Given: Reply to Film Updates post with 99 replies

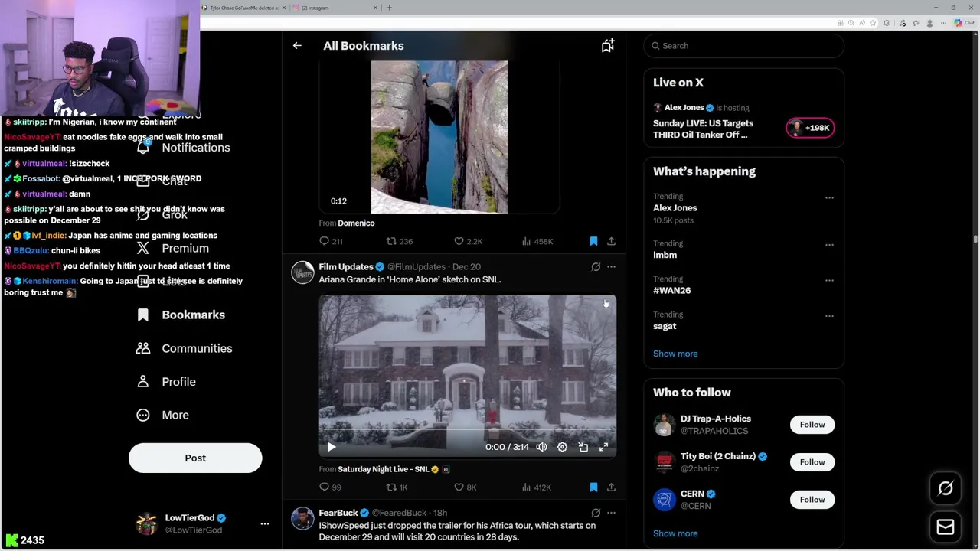Looking at the screenshot, I should (x=331, y=487).
